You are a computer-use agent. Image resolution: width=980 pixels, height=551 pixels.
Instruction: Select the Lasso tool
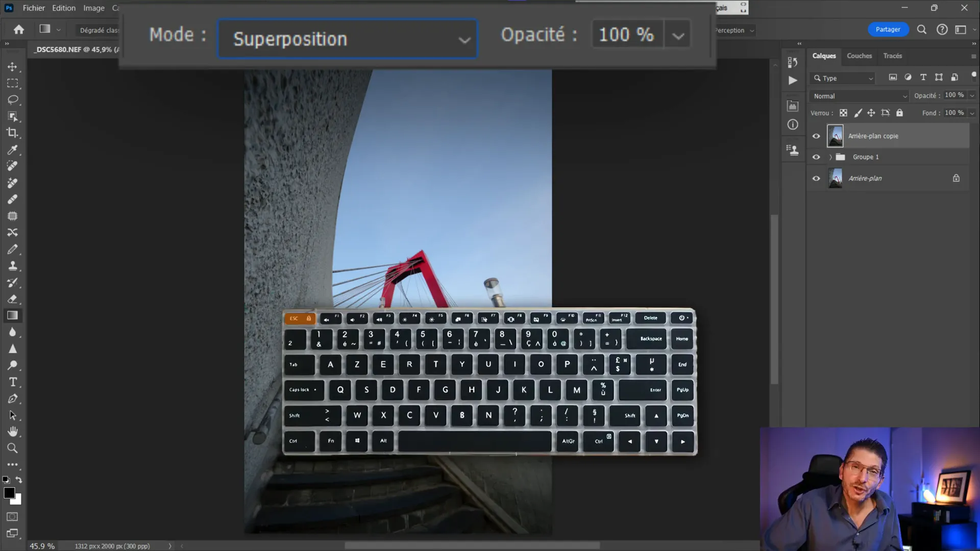[x=12, y=99]
